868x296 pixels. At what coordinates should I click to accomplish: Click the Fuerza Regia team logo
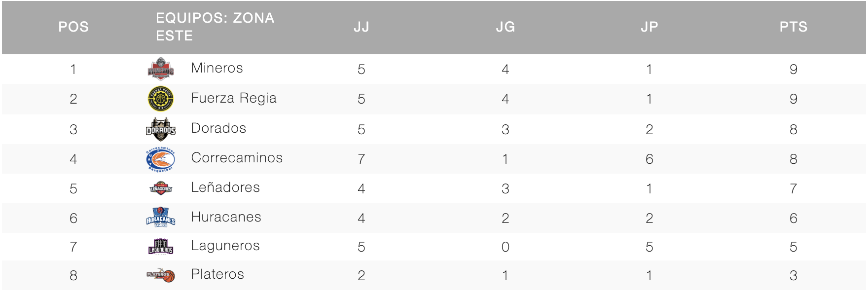[161, 99]
